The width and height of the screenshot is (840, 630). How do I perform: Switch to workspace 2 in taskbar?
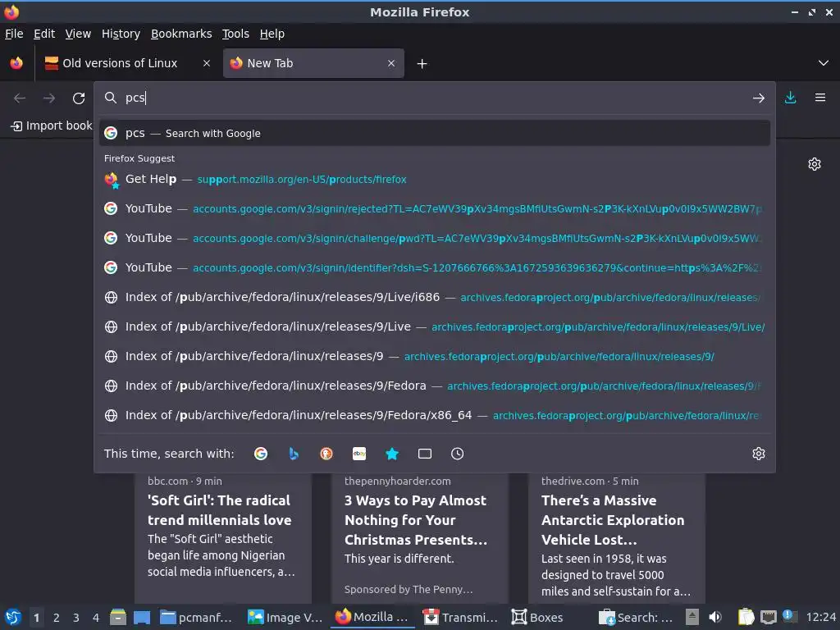coord(57,618)
